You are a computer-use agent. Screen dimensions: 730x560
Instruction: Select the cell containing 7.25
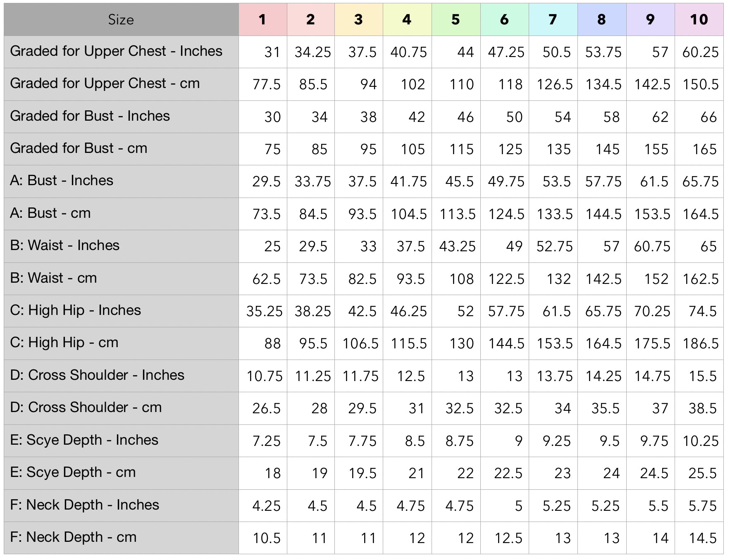tap(266, 441)
